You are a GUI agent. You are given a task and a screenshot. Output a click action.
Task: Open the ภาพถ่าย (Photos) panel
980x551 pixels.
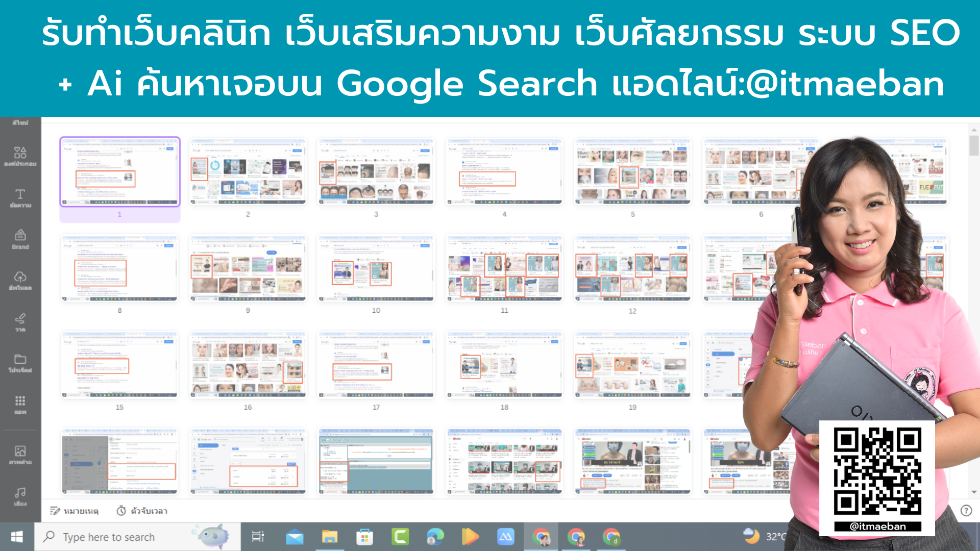tap(19, 454)
